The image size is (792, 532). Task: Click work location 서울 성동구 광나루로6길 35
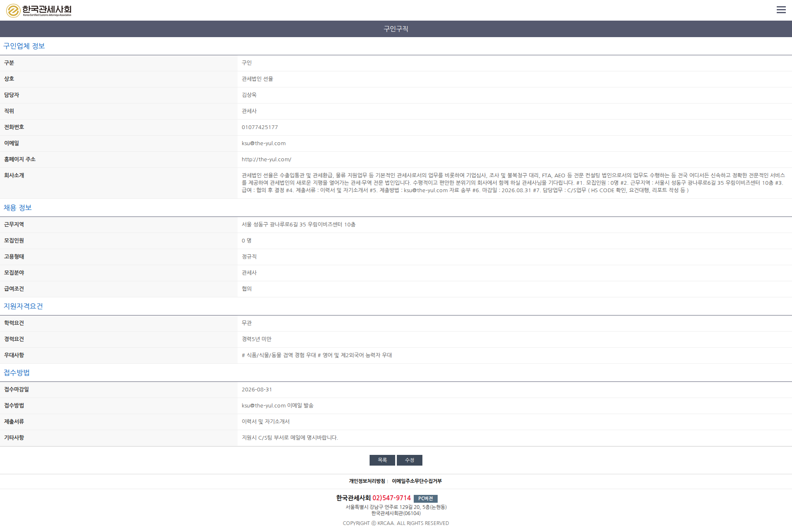pyautogui.click(x=299, y=225)
